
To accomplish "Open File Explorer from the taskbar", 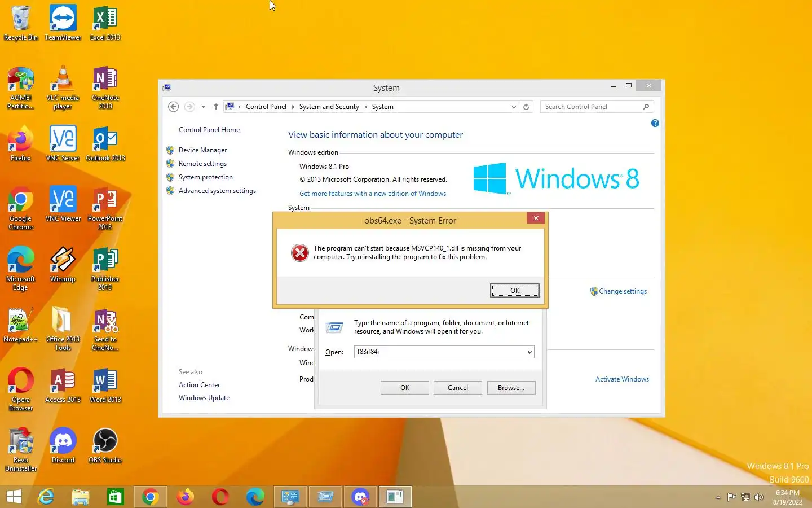I will click(x=81, y=497).
